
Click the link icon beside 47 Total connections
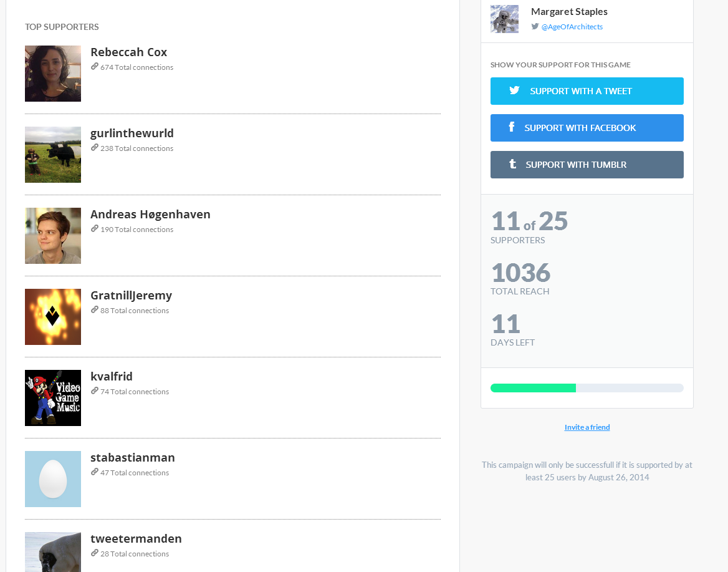coord(94,472)
